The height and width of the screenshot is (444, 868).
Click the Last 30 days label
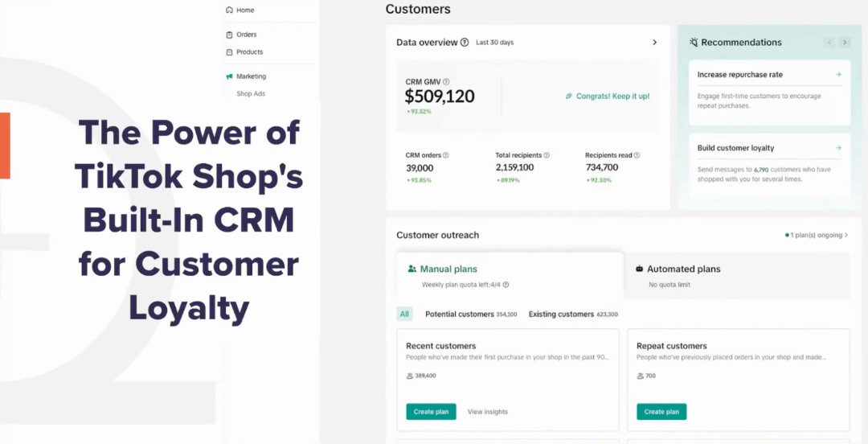495,42
